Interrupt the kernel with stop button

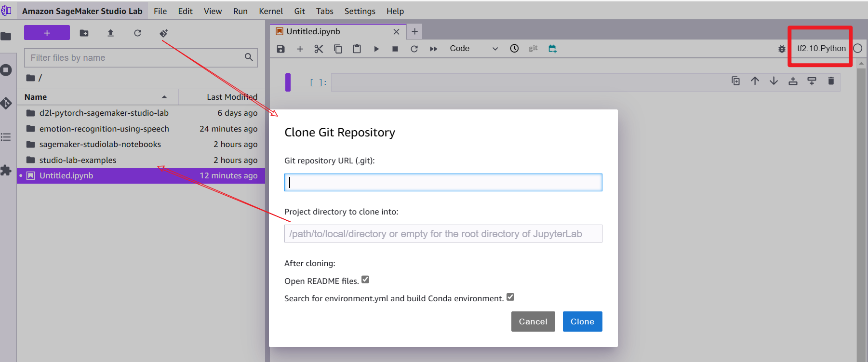(x=395, y=49)
